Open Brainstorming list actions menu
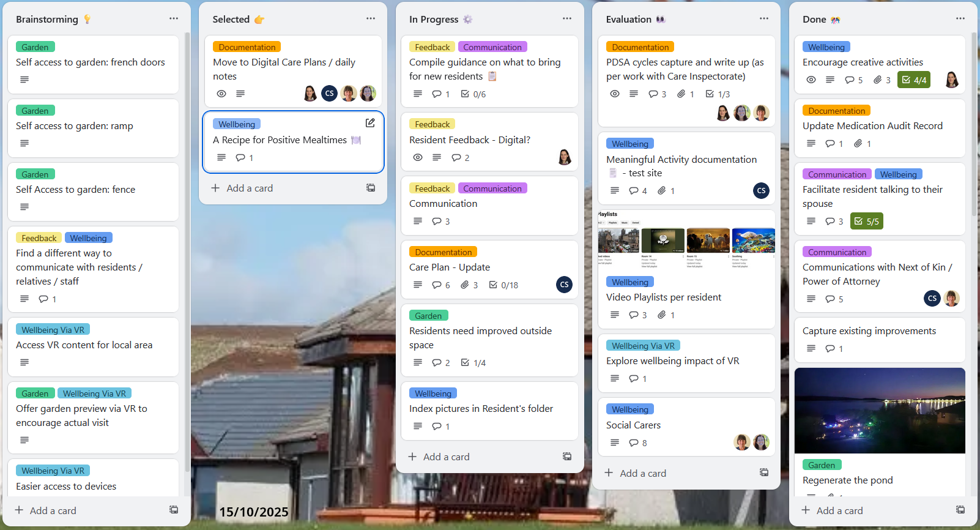Viewport: 980px width, 530px height. tap(174, 19)
